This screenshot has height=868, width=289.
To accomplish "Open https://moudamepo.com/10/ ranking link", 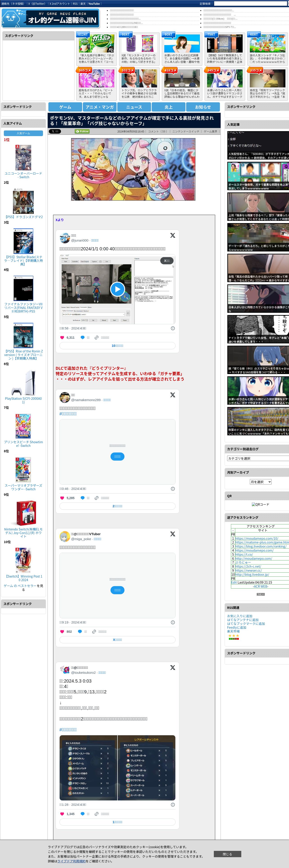I will tap(257, 539).
